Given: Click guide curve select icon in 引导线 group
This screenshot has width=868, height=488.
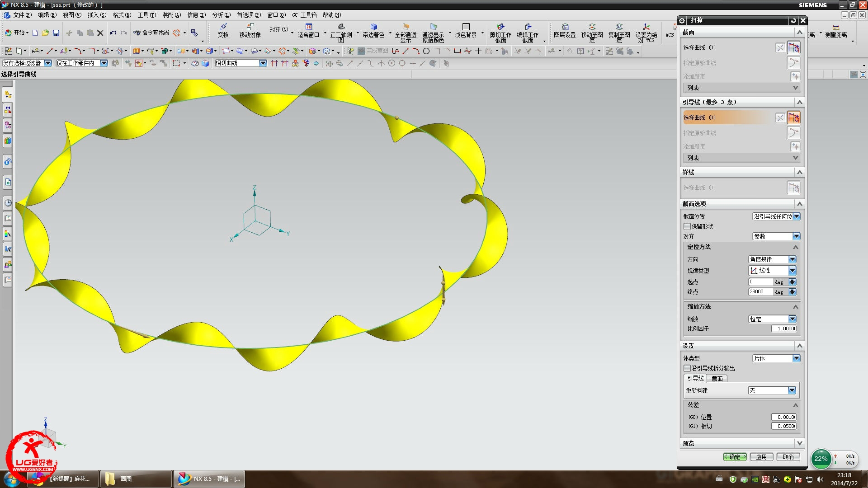Looking at the screenshot, I should pos(793,117).
